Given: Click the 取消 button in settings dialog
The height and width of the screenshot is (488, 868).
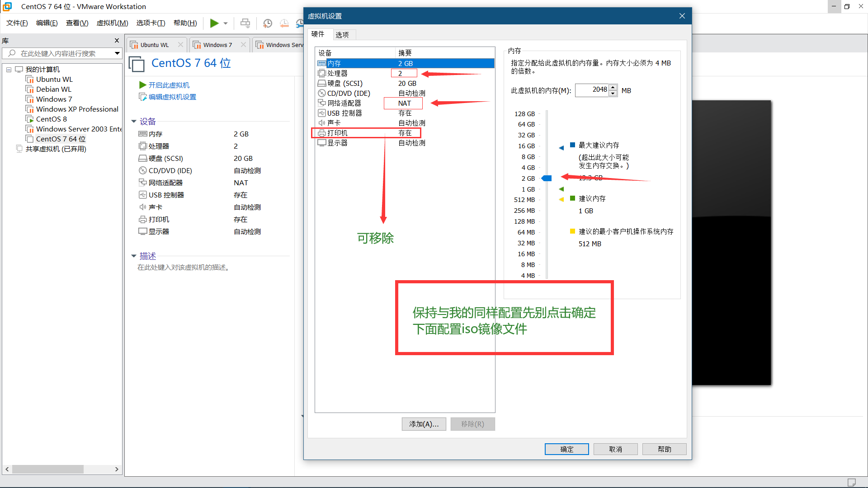Looking at the screenshot, I should tap(615, 449).
